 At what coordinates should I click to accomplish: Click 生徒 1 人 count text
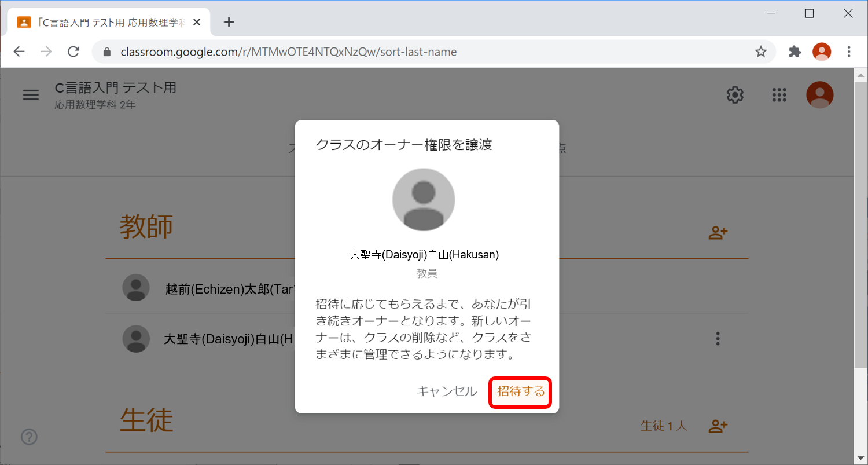664,426
